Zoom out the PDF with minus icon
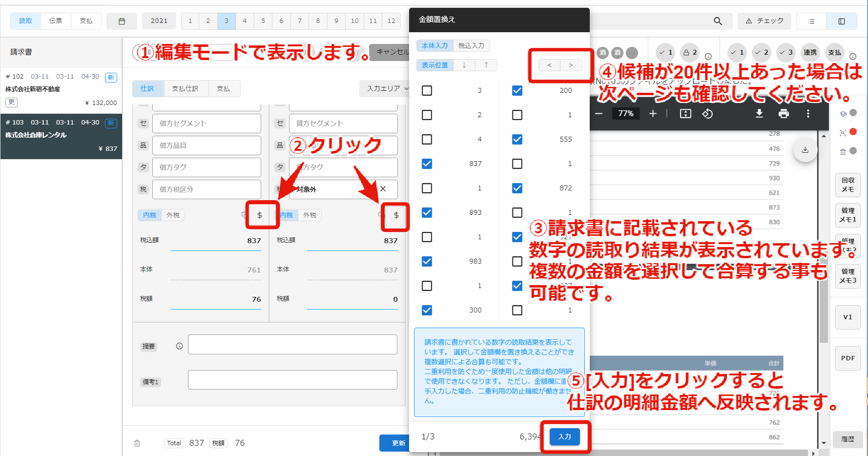This screenshot has width=868, height=456. click(599, 113)
